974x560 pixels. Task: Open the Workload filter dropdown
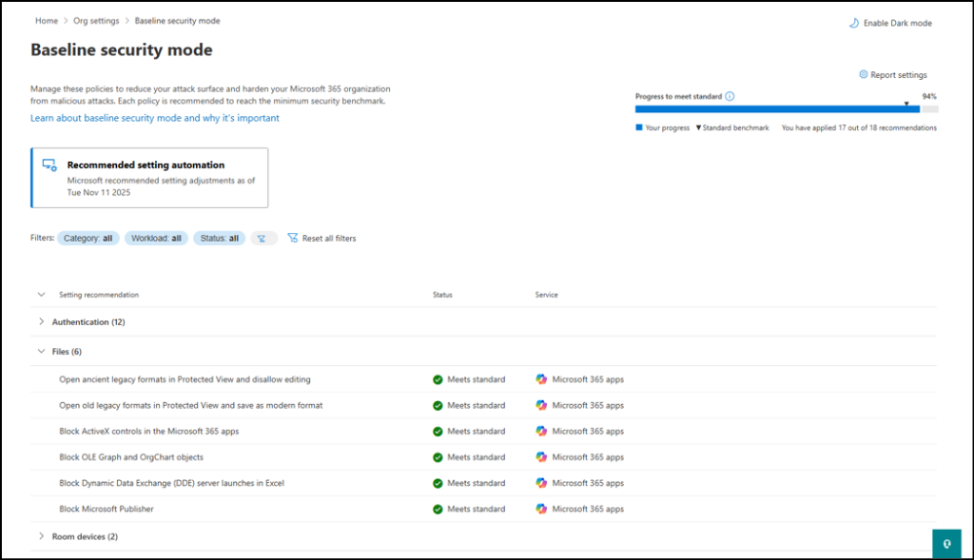(156, 238)
